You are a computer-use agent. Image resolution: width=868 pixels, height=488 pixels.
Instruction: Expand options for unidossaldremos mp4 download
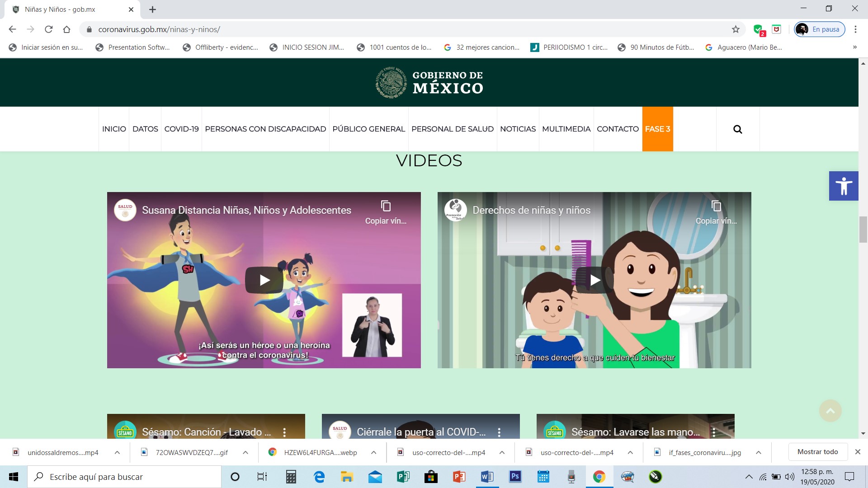(x=117, y=452)
